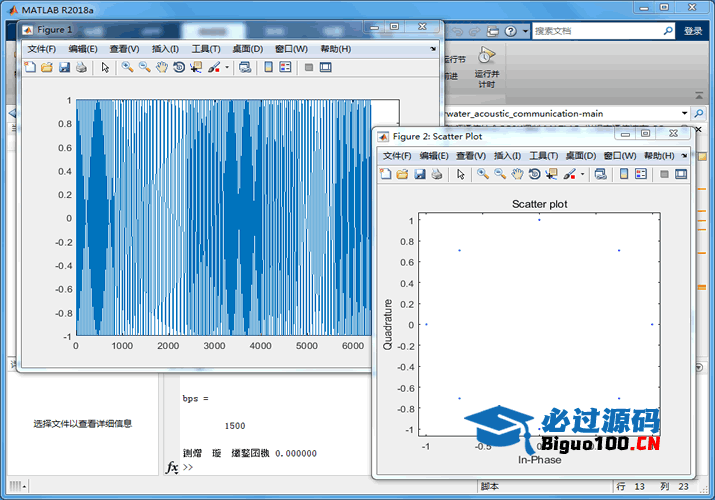
Task: Hide Plot Tools icon in Figure 1
Action: pyautogui.click(x=309, y=67)
